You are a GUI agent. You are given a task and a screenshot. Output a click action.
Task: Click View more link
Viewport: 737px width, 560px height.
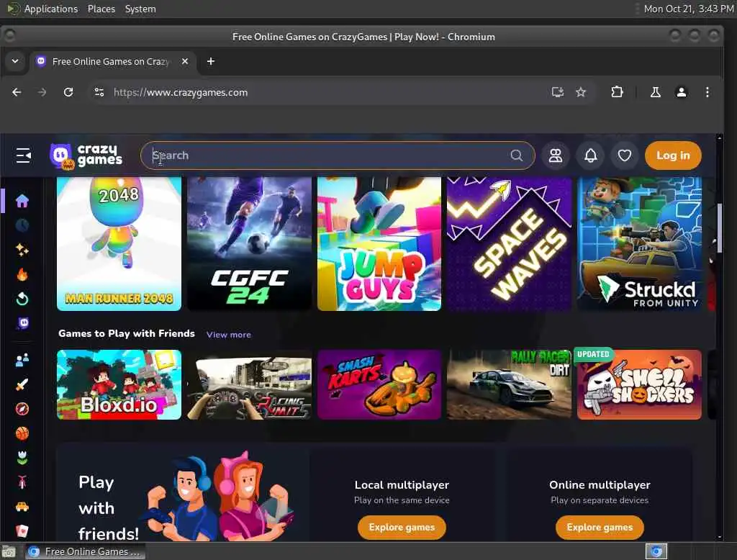click(x=228, y=334)
